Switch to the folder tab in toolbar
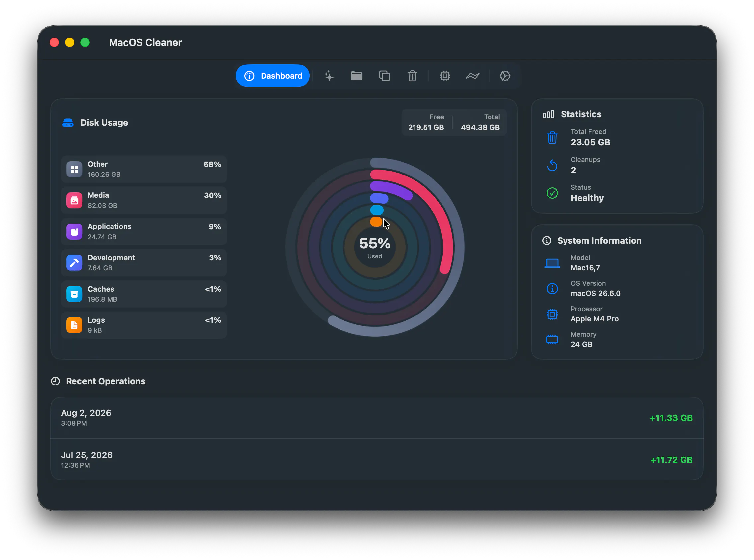The height and width of the screenshot is (560, 754). click(x=356, y=76)
